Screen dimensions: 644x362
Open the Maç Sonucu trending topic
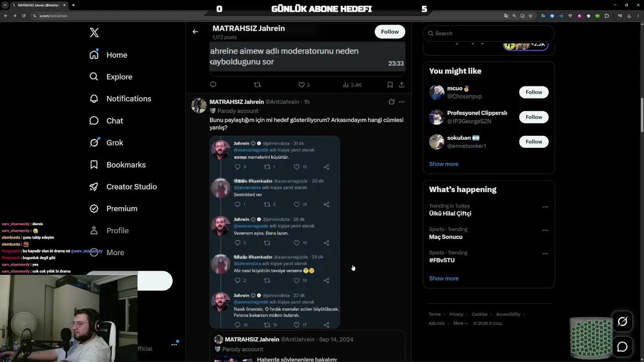[446, 237]
